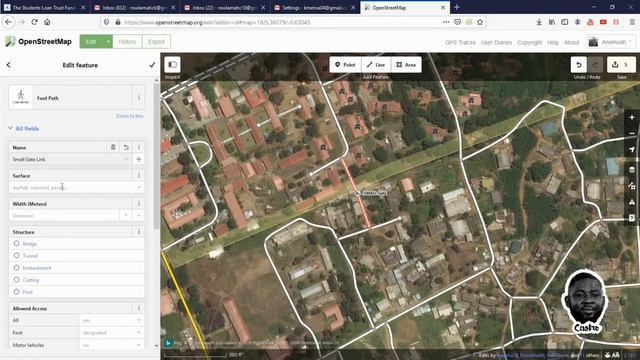Add multilingual name with plus icon
Screen dimensions: 640x360
(139, 159)
